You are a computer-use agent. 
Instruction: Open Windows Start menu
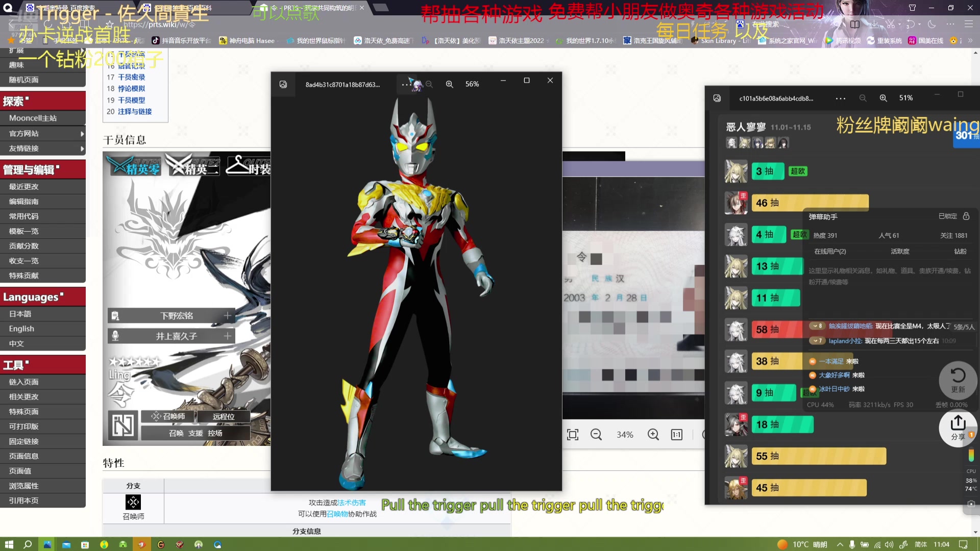point(9,544)
